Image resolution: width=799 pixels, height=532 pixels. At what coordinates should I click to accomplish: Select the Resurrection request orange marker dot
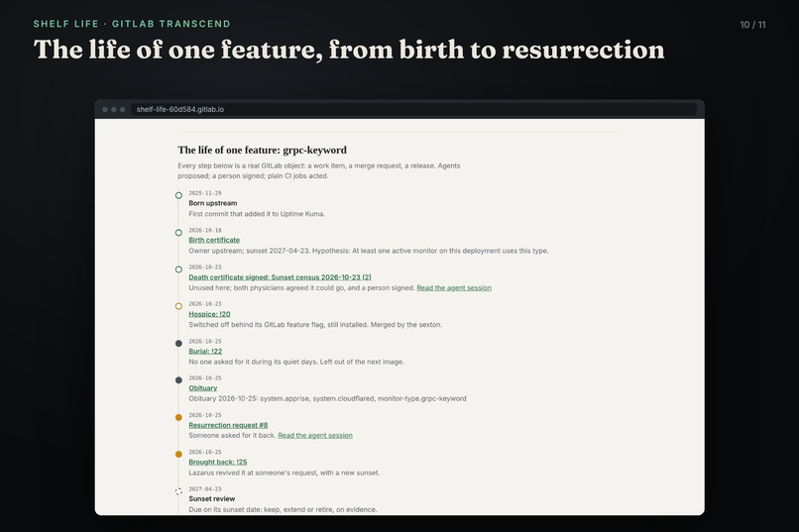(178, 417)
